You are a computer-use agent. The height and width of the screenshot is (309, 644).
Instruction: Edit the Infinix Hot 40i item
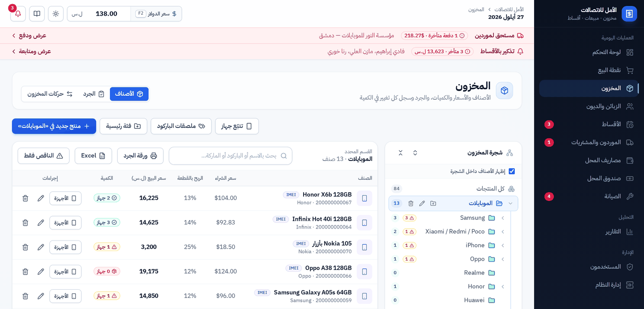tap(41, 223)
